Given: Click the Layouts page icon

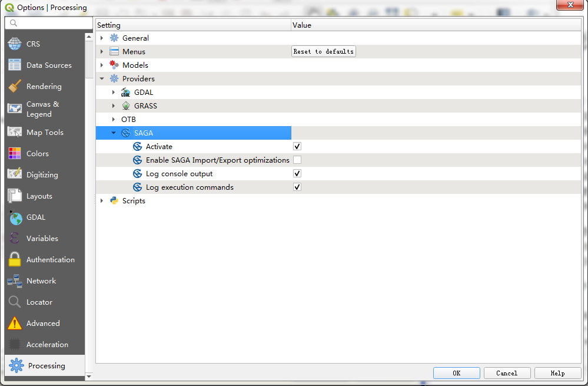Looking at the screenshot, I should [15, 196].
